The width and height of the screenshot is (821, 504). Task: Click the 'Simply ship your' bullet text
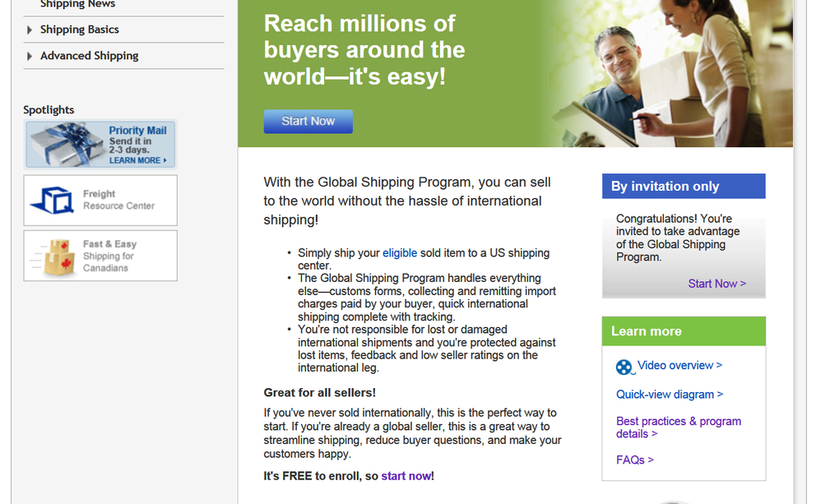424,260
